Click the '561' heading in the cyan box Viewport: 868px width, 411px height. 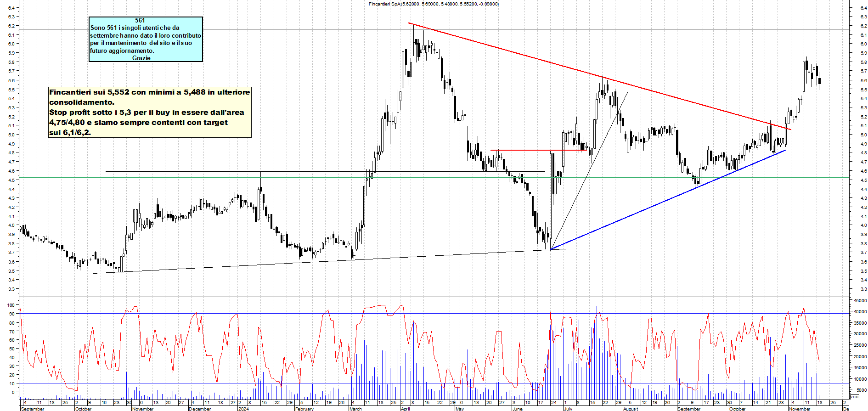click(x=140, y=20)
